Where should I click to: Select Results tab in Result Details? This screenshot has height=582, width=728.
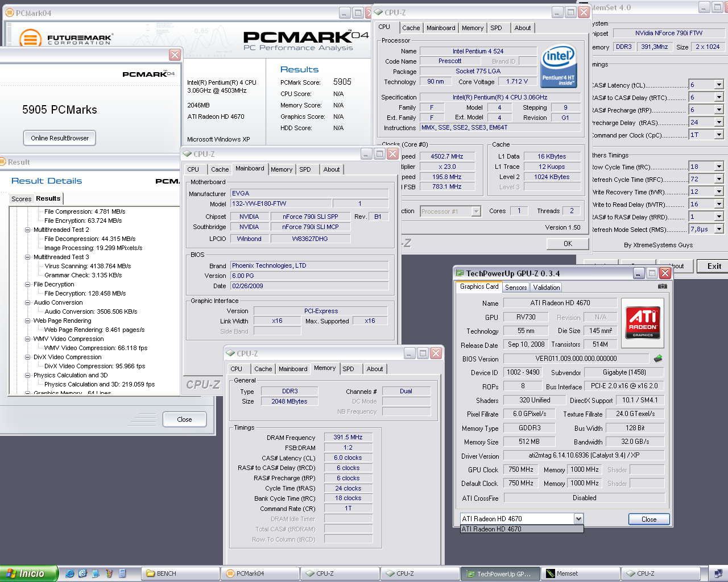48,198
